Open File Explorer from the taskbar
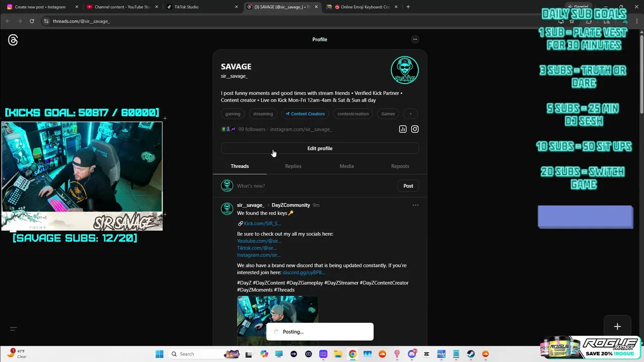 pyautogui.click(x=338, y=354)
